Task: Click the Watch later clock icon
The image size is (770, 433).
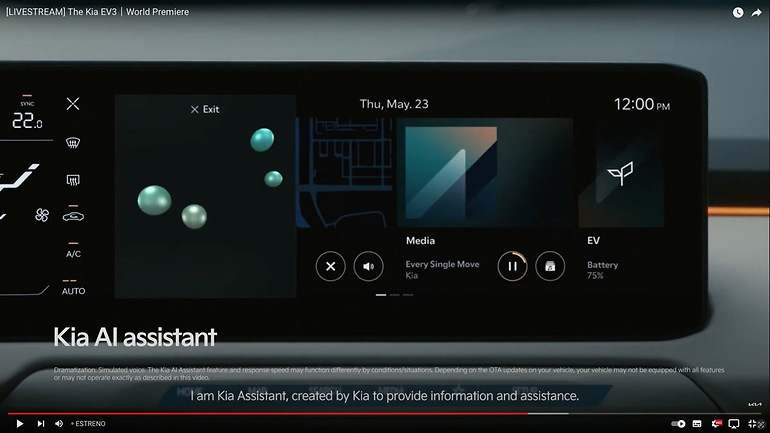Action: coord(738,13)
